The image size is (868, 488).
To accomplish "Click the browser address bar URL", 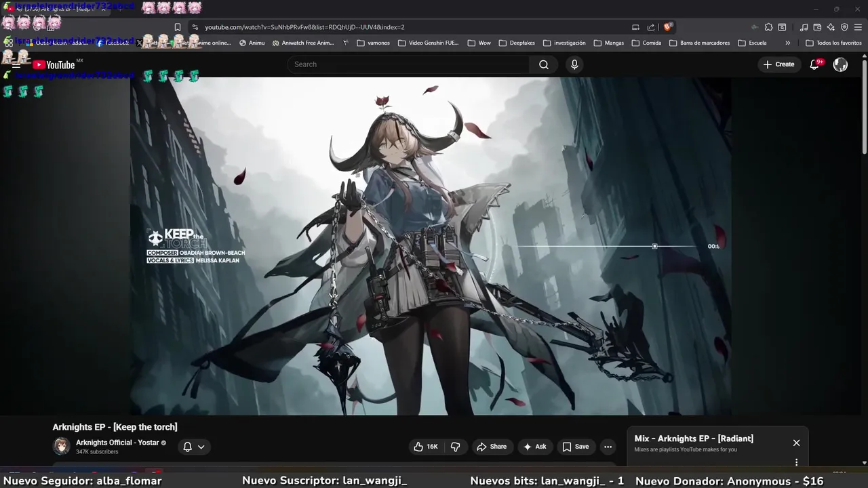I will point(304,27).
